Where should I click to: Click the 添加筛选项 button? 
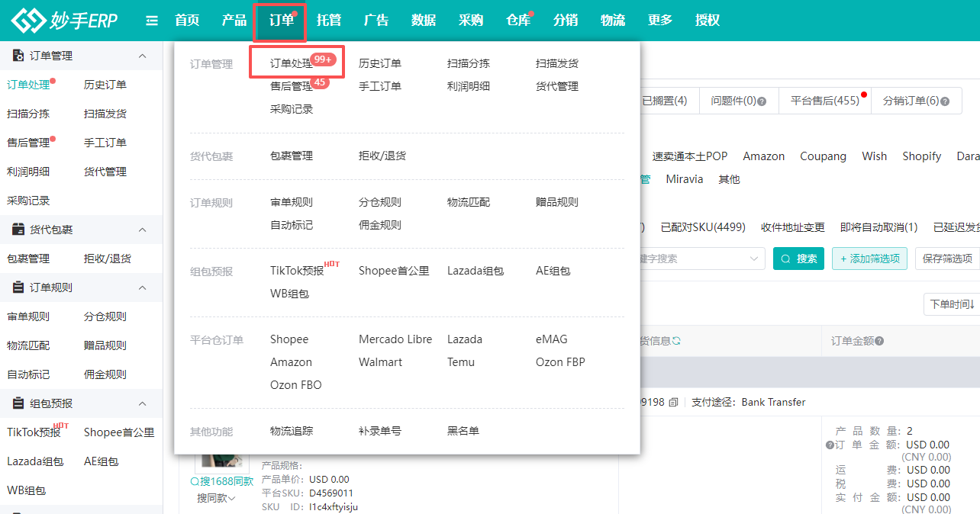(869, 259)
